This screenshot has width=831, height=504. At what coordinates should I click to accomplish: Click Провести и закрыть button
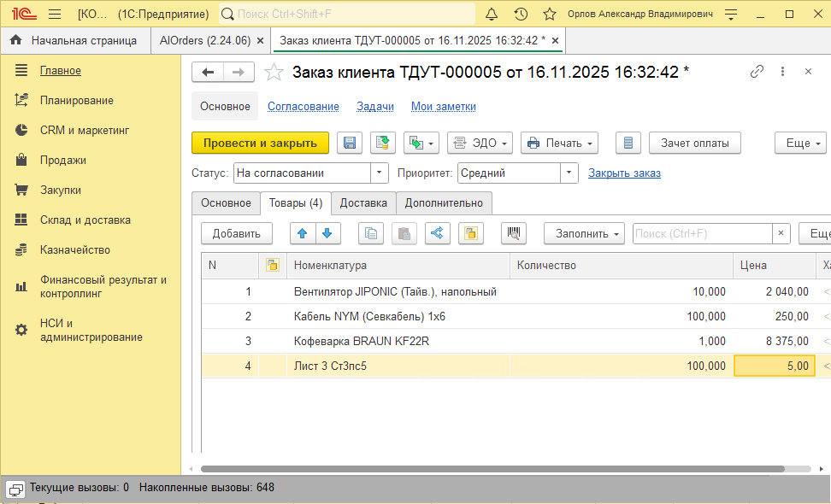[260, 144]
